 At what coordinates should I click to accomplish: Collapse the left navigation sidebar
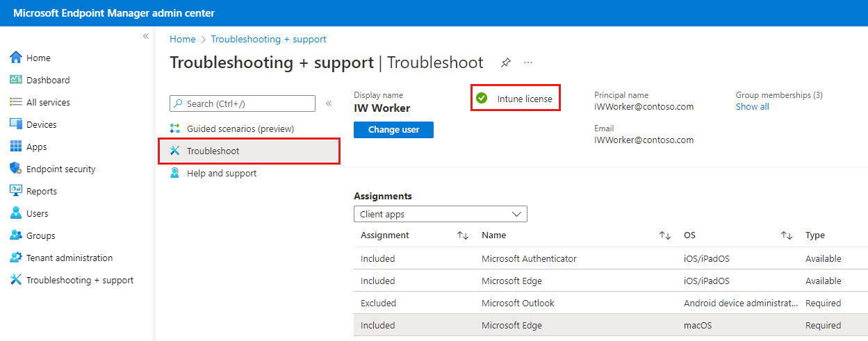point(146,36)
